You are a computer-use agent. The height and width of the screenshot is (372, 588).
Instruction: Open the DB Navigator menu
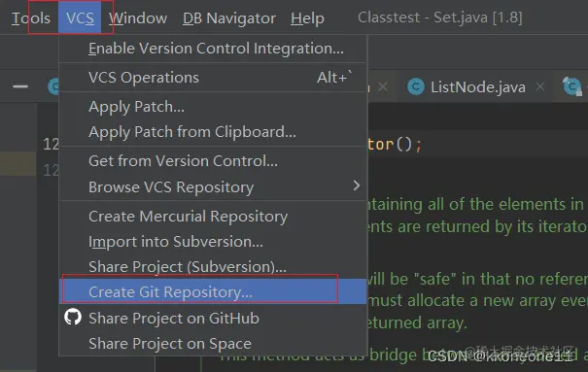click(x=229, y=18)
